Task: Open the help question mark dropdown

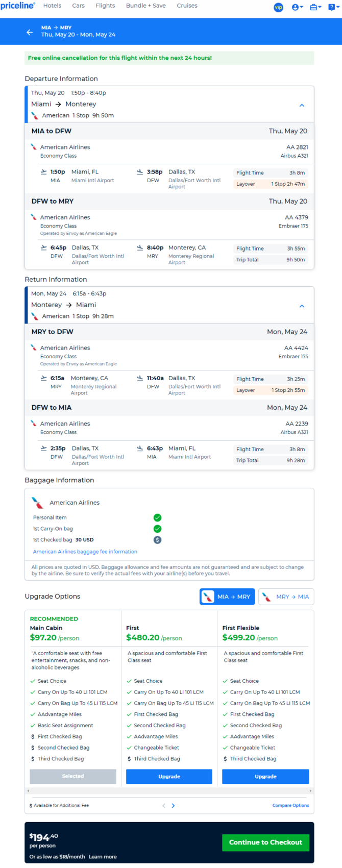Action: (x=334, y=7)
